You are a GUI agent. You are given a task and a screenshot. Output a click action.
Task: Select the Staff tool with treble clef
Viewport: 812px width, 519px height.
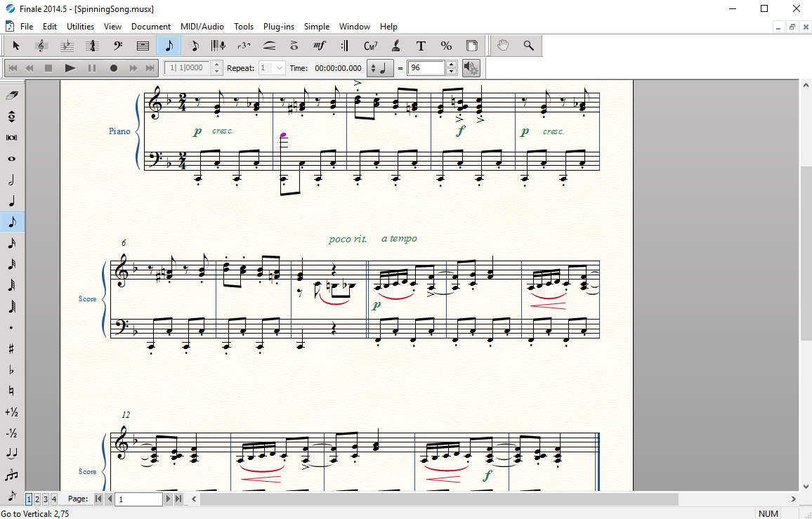(41, 46)
